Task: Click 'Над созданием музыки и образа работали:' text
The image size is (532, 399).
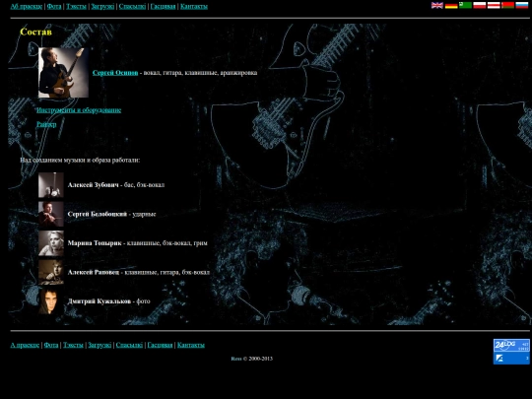Action: click(x=80, y=161)
